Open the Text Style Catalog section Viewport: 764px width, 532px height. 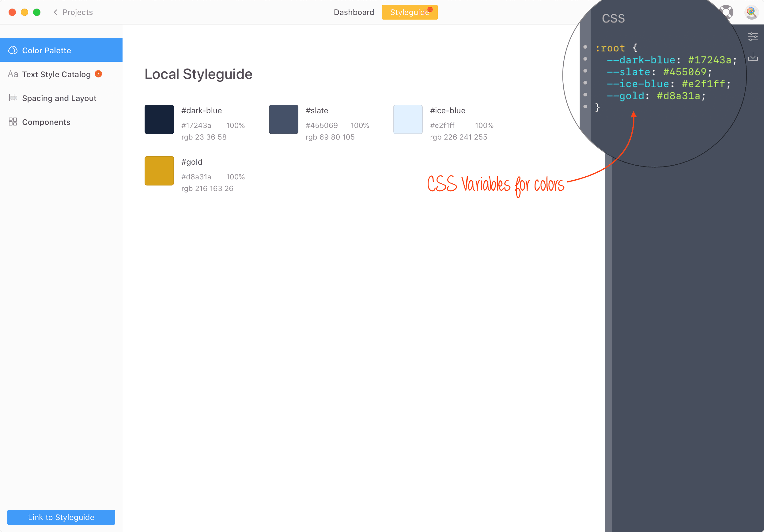point(61,74)
